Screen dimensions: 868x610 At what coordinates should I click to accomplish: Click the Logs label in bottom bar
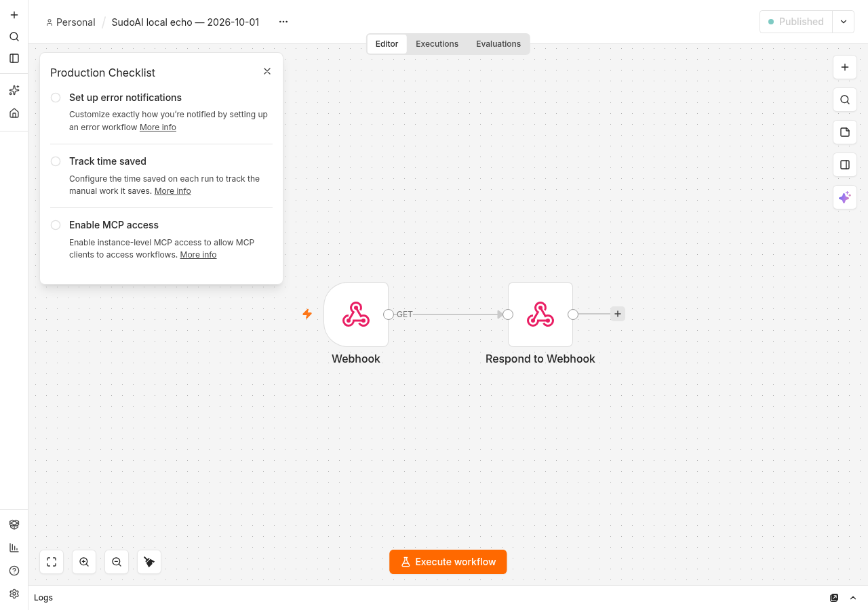43,598
